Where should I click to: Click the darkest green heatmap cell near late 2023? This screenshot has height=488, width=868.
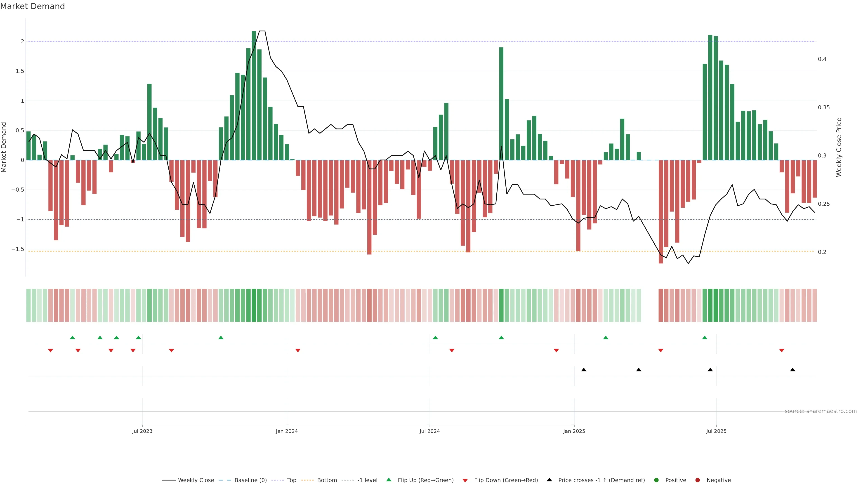coord(254,305)
